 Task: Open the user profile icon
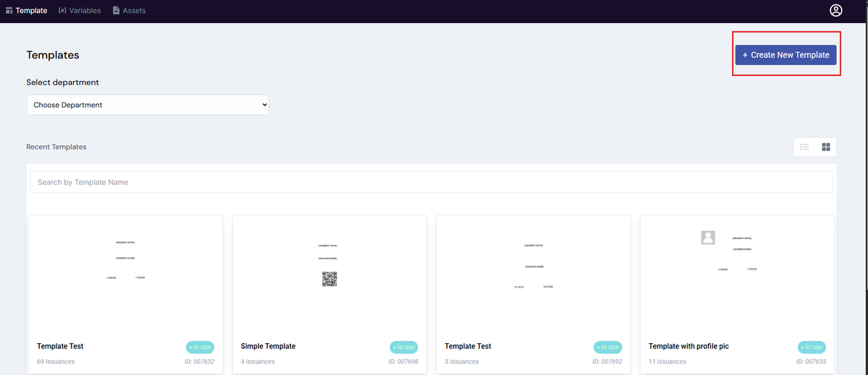836,11
